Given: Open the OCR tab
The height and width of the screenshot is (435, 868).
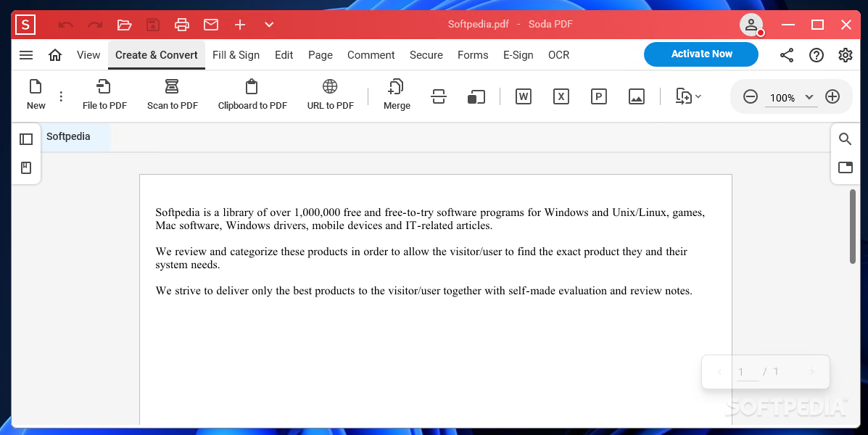Looking at the screenshot, I should click(x=558, y=55).
